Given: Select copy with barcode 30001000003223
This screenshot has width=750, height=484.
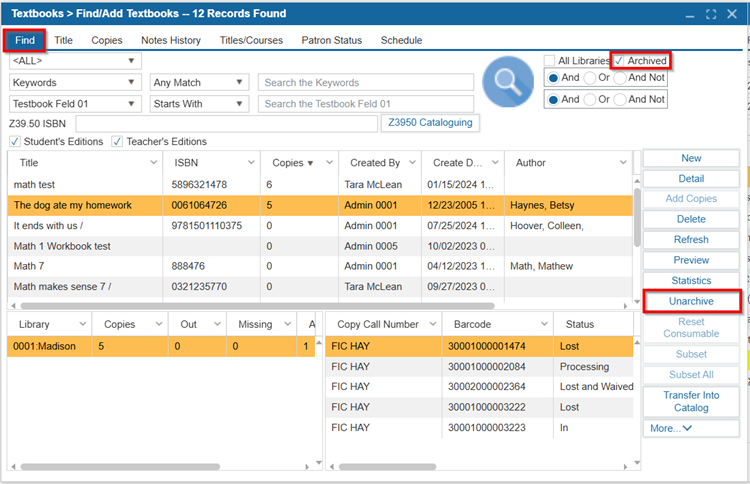Looking at the screenshot, I should pos(479,428).
